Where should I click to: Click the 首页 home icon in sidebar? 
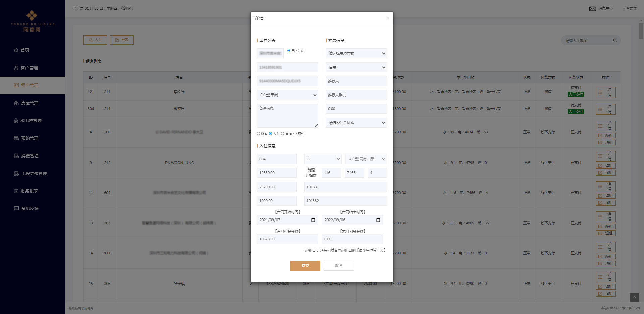pos(16,50)
